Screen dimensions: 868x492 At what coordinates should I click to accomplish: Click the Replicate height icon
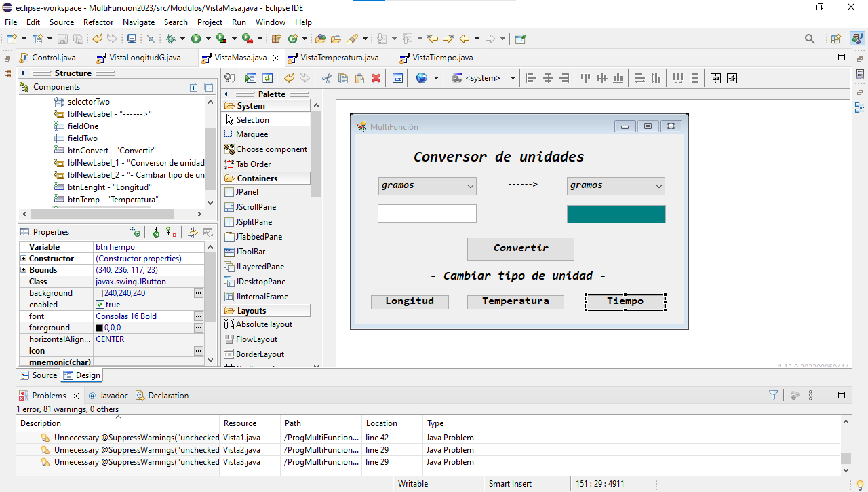656,78
